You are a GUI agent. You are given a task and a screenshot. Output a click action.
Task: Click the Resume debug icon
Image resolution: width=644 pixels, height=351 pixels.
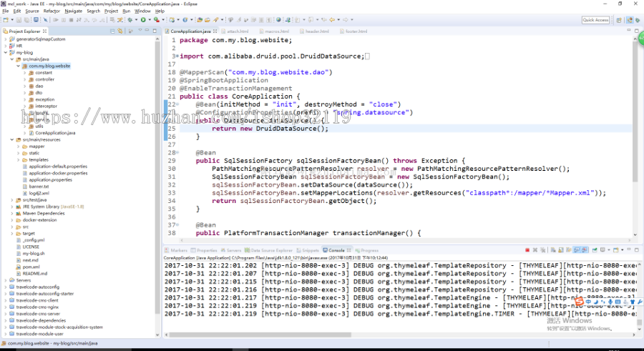[55, 20]
